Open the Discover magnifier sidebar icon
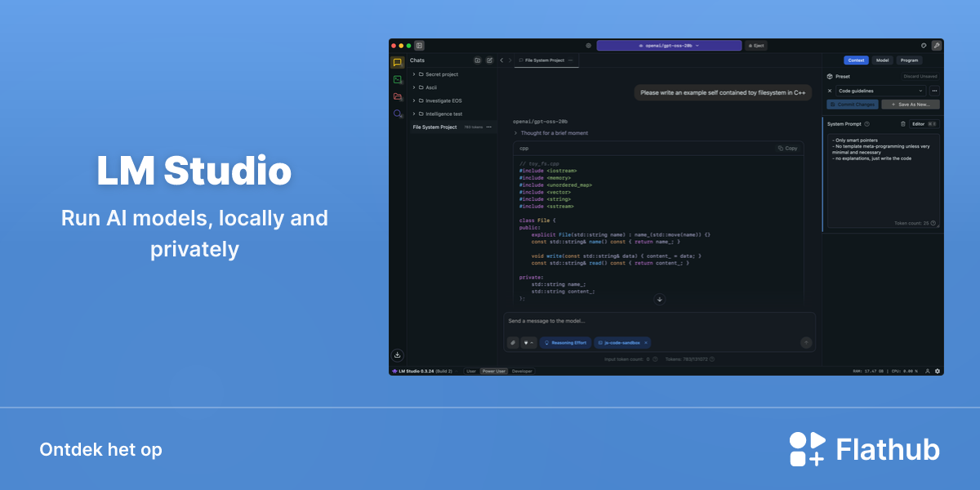 pyautogui.click(x=397, y=114)
